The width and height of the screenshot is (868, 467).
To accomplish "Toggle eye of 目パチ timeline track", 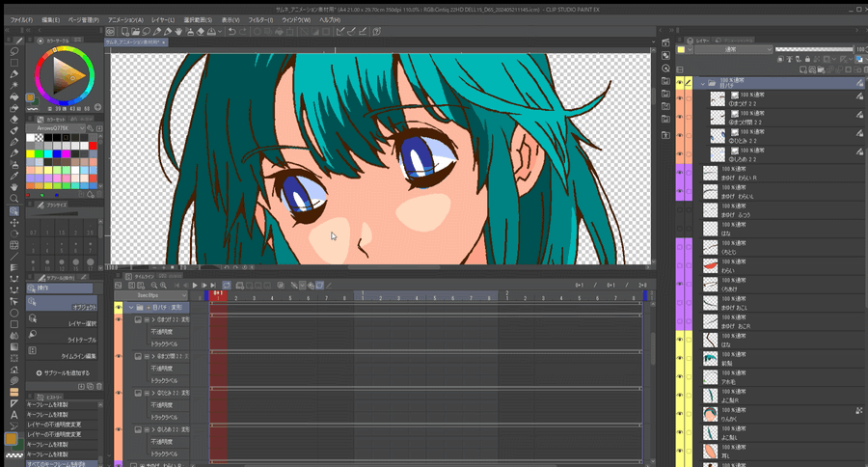I will 119,307.
